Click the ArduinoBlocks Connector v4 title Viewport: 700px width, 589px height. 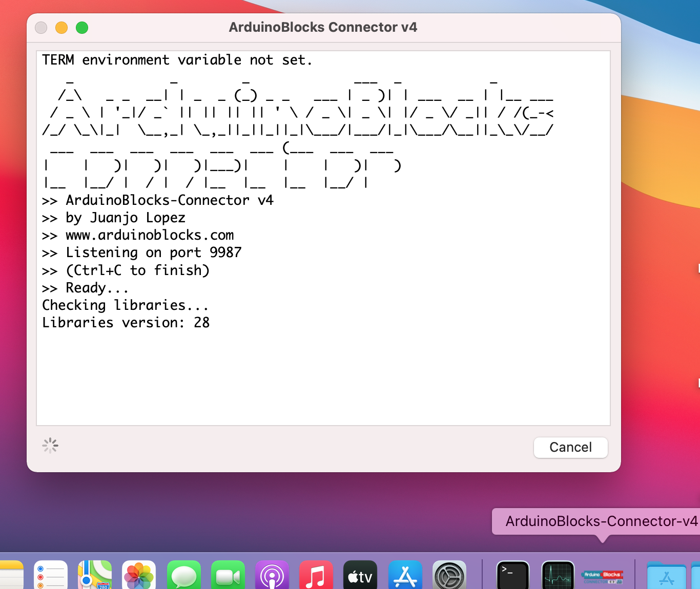click(x=323, y=27)
